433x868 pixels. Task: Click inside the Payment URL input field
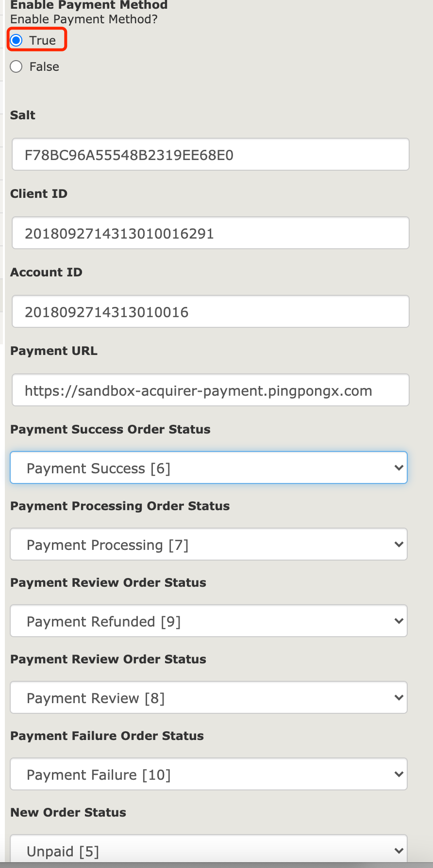click(210, 390)
